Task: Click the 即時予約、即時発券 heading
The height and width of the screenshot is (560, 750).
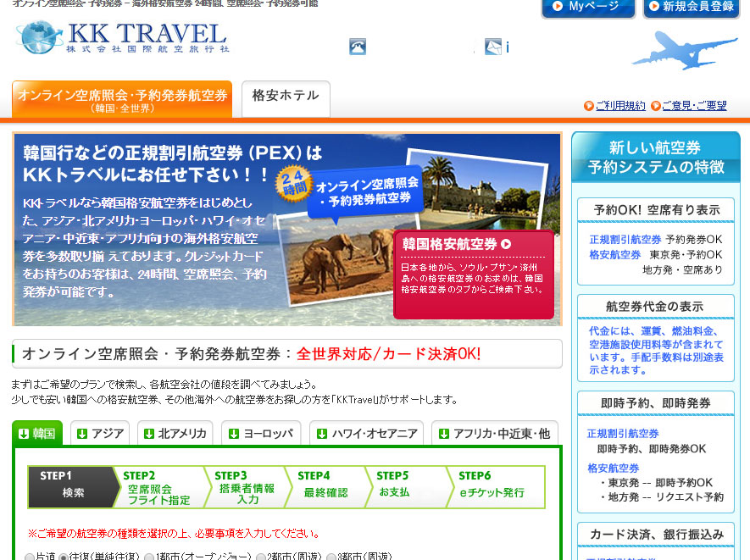Action: pyautogui.click(x=656, y=403)
